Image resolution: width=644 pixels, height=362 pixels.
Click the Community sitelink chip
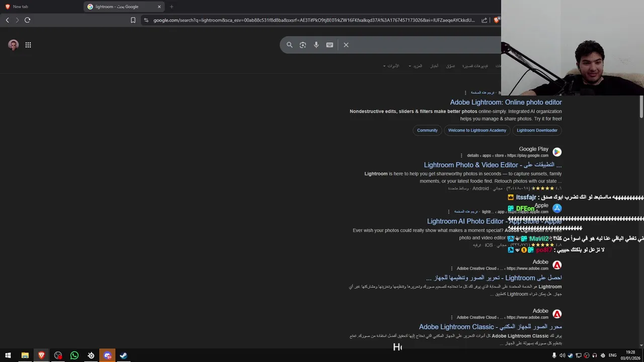click(427, 130)
